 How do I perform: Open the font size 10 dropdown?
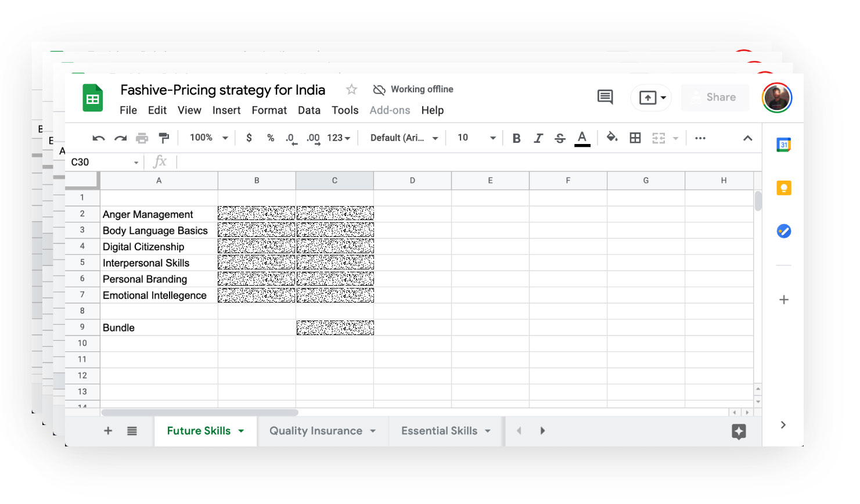(476, 138)
